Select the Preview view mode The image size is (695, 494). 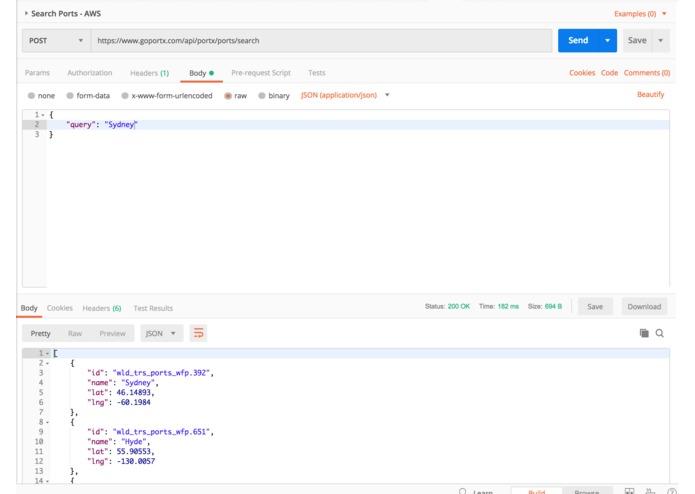(x=113, y=334)
